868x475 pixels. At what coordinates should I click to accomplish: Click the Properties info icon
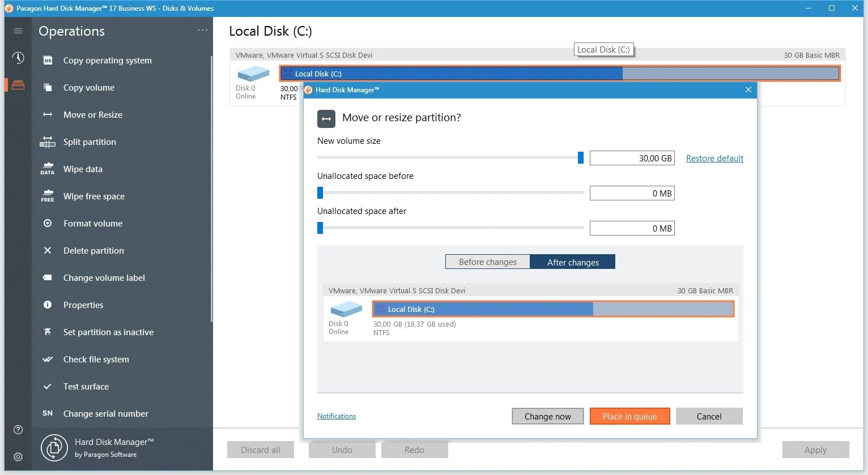pos(48,305)
